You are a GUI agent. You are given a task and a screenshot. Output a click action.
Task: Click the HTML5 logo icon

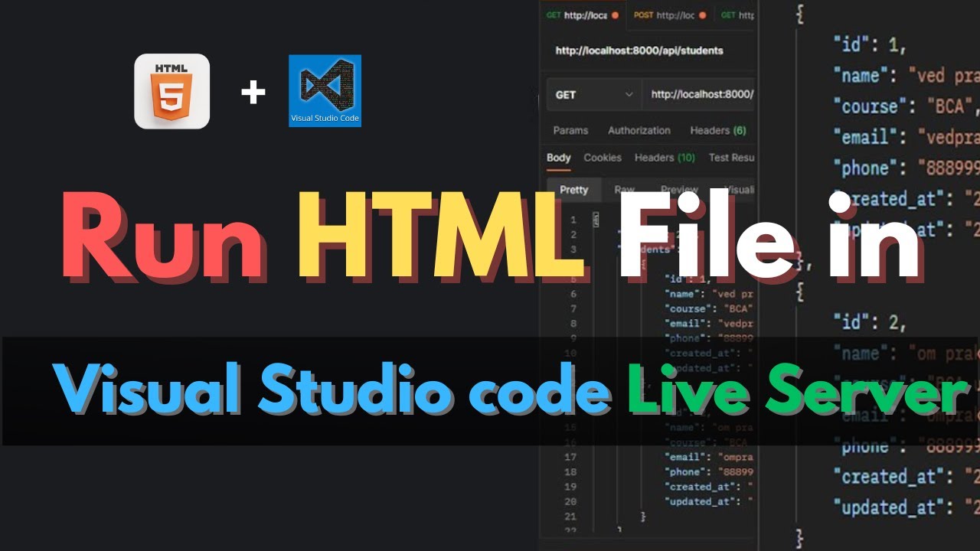pos(172,91)
